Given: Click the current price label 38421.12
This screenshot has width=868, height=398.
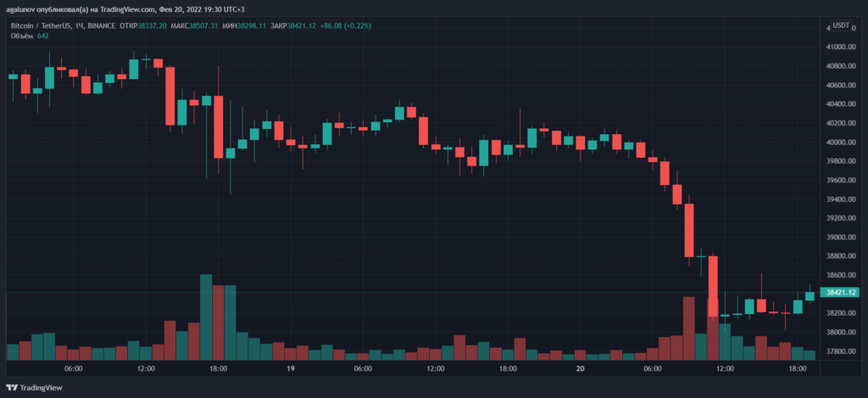Looking at the screenshot, I should [841, 293].
